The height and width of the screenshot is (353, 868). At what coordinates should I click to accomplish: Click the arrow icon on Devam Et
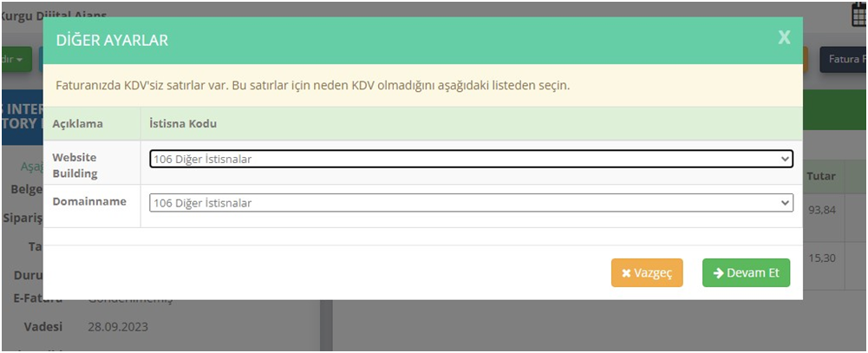coord(719,272)
